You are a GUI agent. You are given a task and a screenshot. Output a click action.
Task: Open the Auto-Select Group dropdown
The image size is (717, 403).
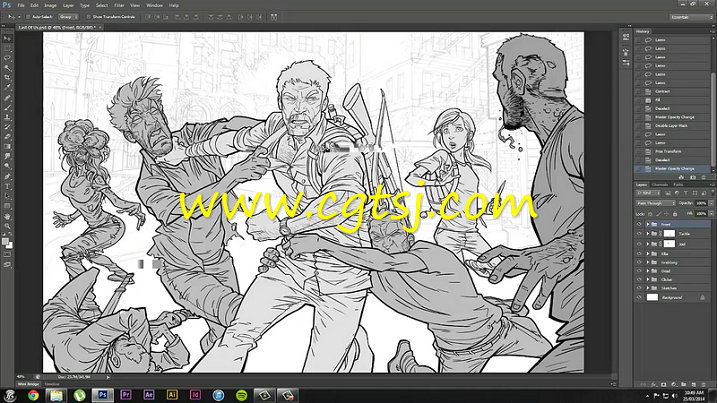pos(68,17)
